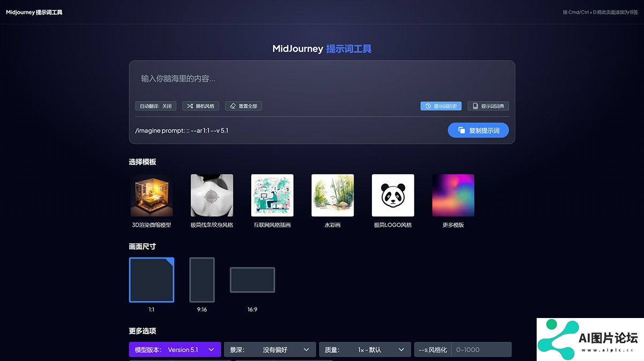Click the copy icon in 复制提示词 button
This screenshot has width=644, height=361.
[462, 131]
